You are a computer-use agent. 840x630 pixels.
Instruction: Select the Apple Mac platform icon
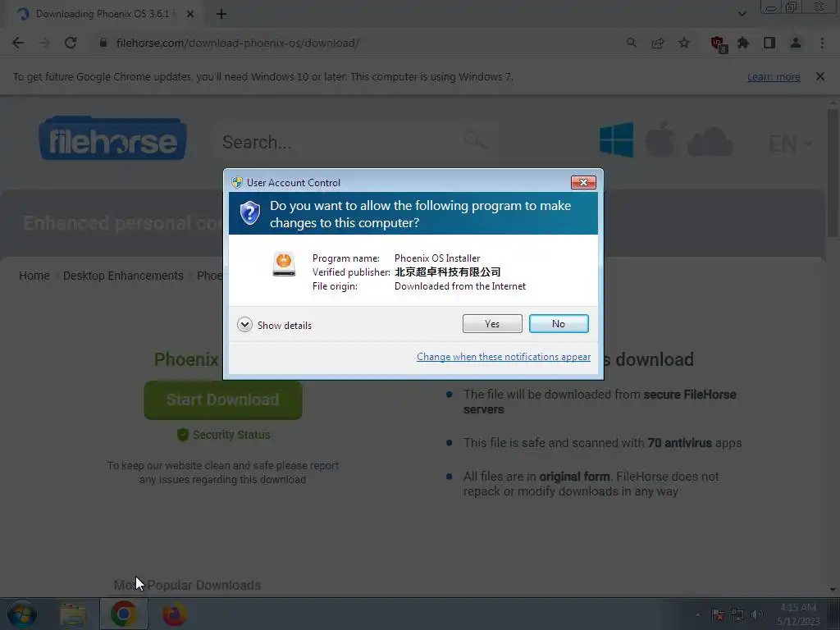pos(660,139)
